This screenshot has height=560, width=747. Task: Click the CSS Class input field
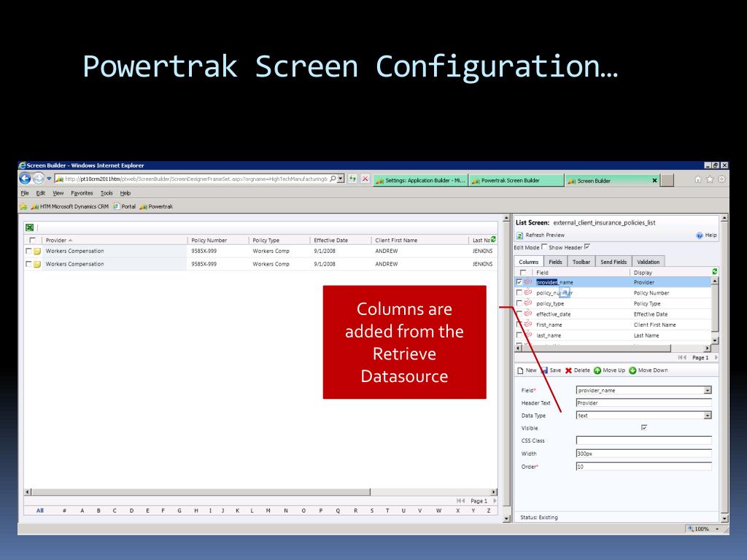pos(643,440)
